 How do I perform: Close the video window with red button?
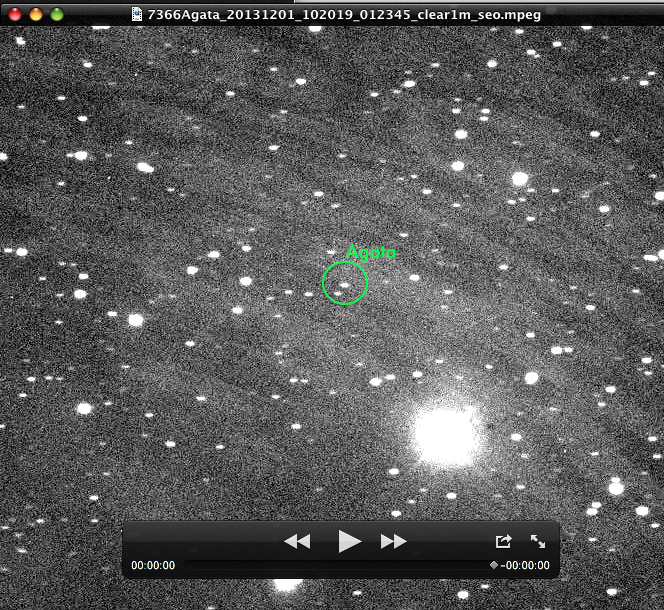tap(15, 14)
